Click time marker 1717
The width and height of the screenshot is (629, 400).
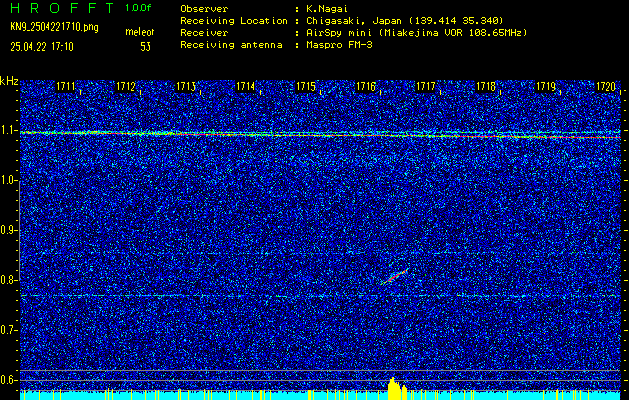pyautogui.click(x=426, y=86)
